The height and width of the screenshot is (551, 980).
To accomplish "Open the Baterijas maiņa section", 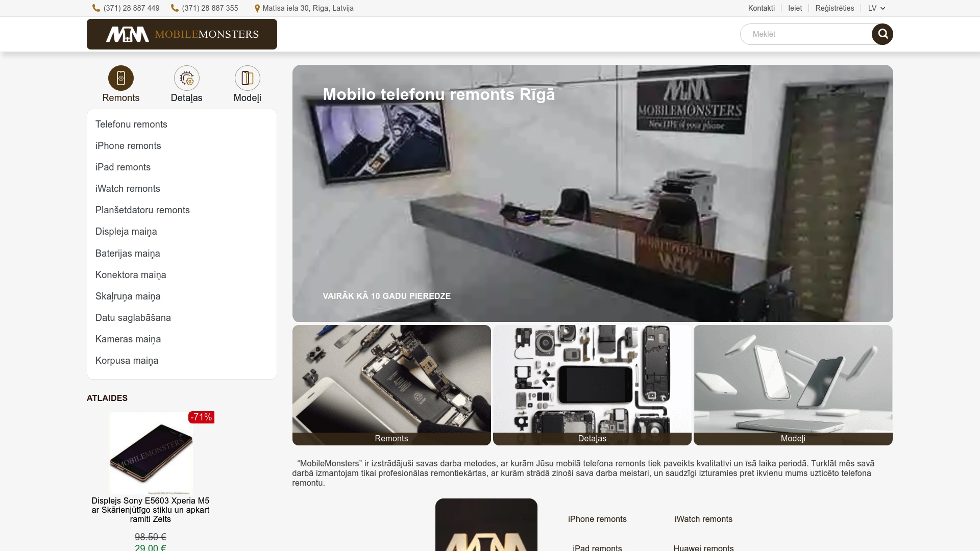I will [128, 253].
